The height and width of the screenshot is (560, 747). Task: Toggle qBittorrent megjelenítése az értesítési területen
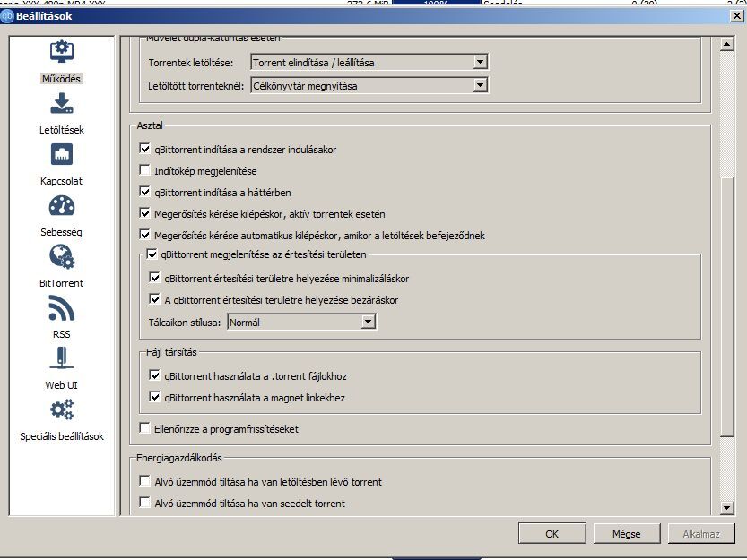[x=152, y=254]
